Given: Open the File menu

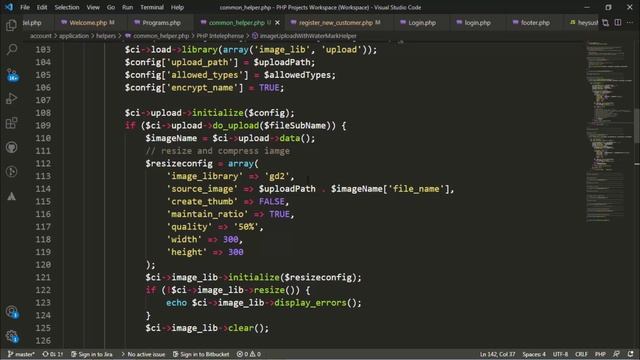Looking at the screenshot, I should tap(25, 7).
